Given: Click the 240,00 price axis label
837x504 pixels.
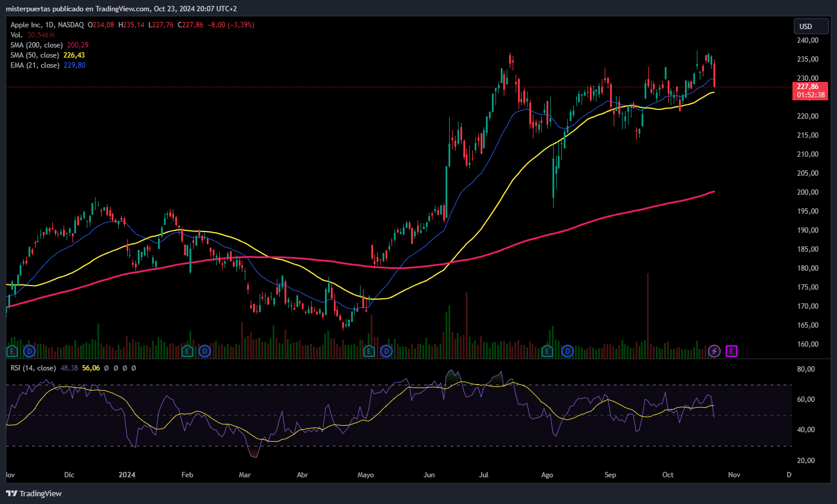Looking at the screenshot, I should coord(807,40).
